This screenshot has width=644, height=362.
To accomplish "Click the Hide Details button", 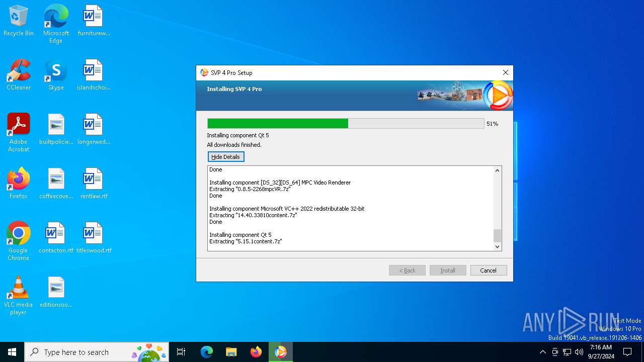I will point(226,157).
